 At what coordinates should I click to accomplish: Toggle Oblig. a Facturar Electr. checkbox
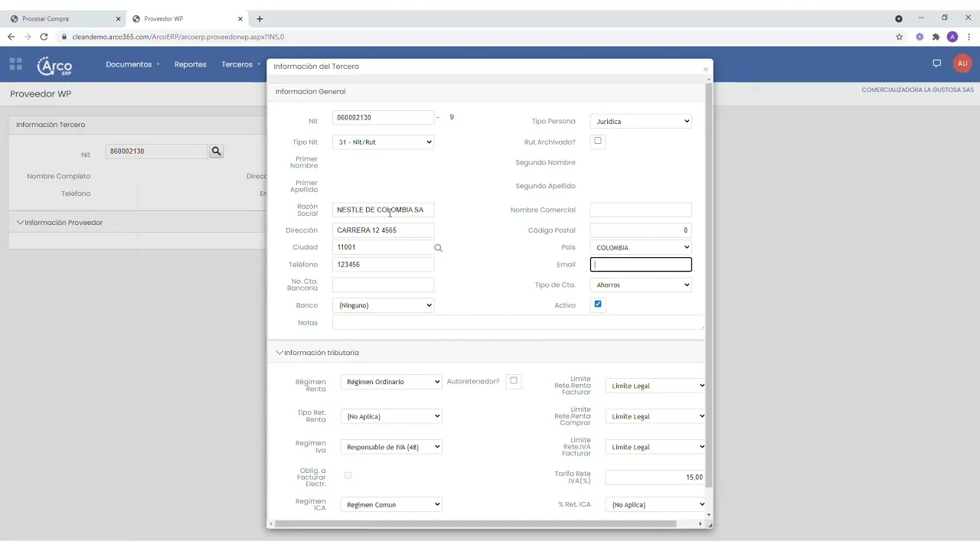pos(348,475)
